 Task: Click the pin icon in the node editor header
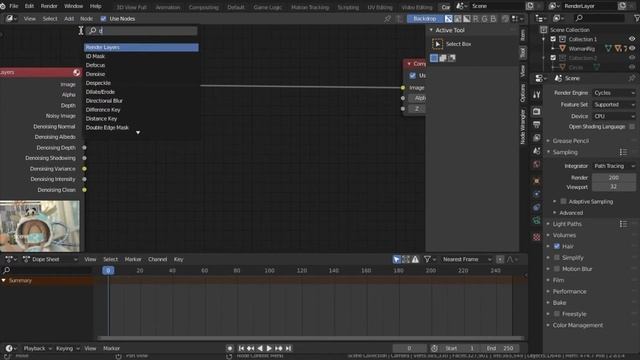coord(387,19)
